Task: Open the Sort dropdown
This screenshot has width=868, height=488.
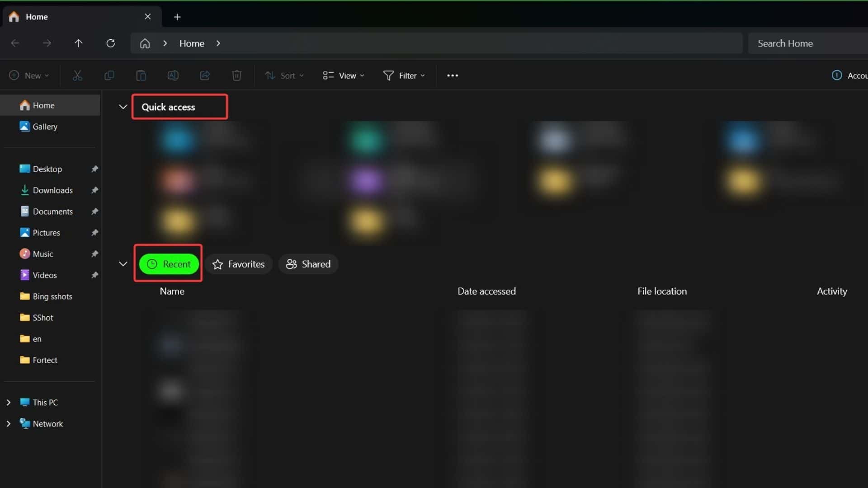Action: 284,75
